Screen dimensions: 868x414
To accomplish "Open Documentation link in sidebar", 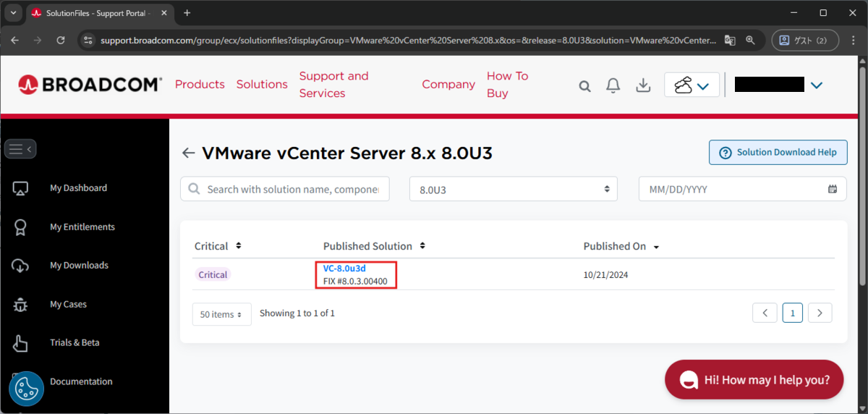I will coord(81,381).
